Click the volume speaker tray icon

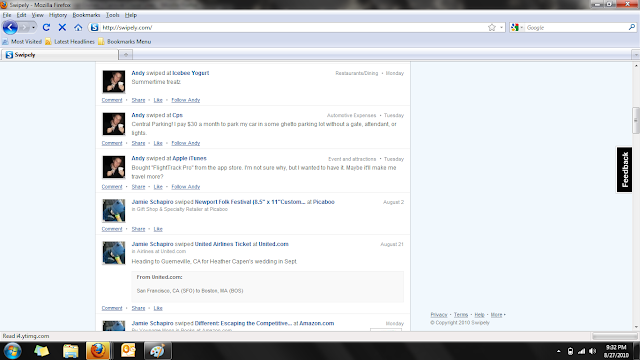[x=593, y=351]
